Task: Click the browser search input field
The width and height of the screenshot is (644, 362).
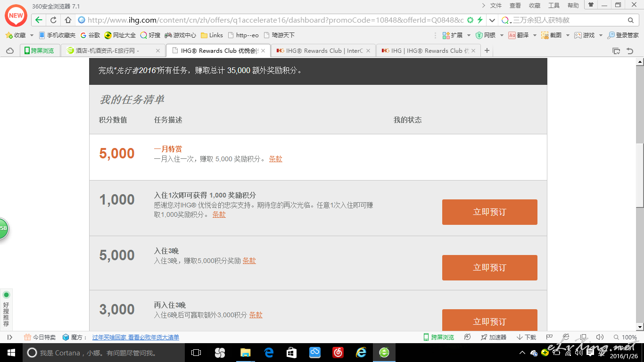Action: (568, 20)
